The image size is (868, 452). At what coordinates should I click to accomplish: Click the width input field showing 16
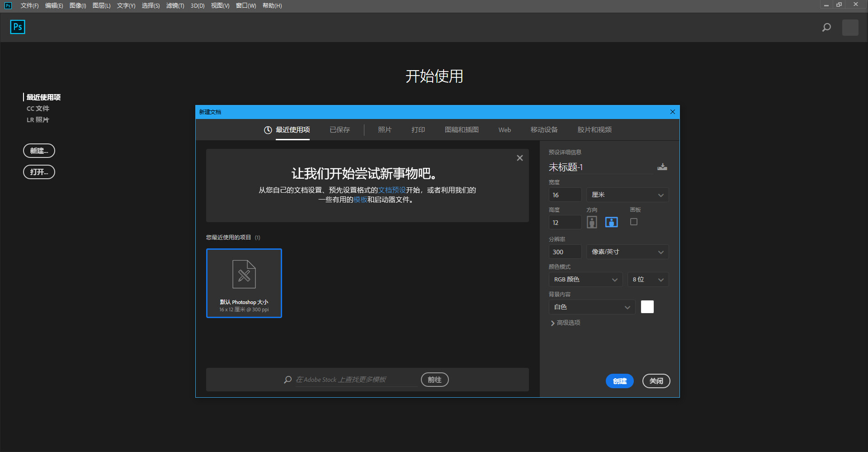(565, 195)
